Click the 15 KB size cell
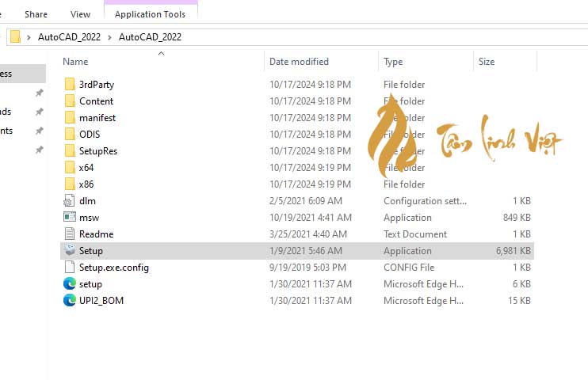588x380 pixels. (519, 301)
